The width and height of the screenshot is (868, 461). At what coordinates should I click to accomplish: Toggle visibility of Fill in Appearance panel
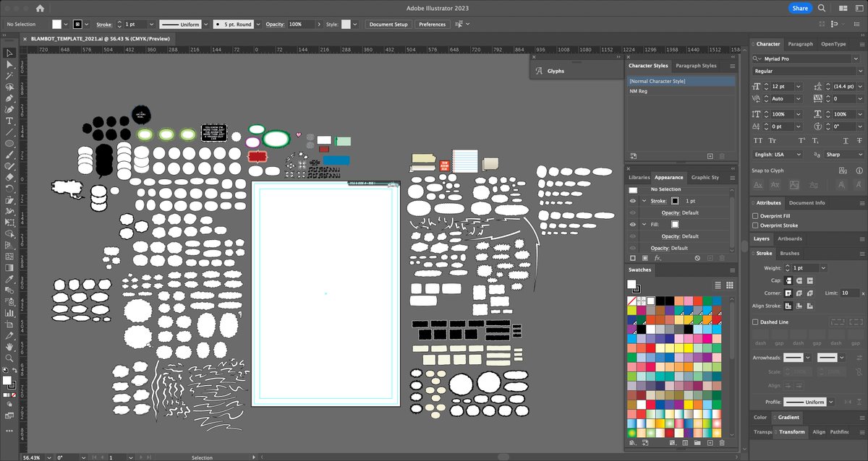[633, 225]
